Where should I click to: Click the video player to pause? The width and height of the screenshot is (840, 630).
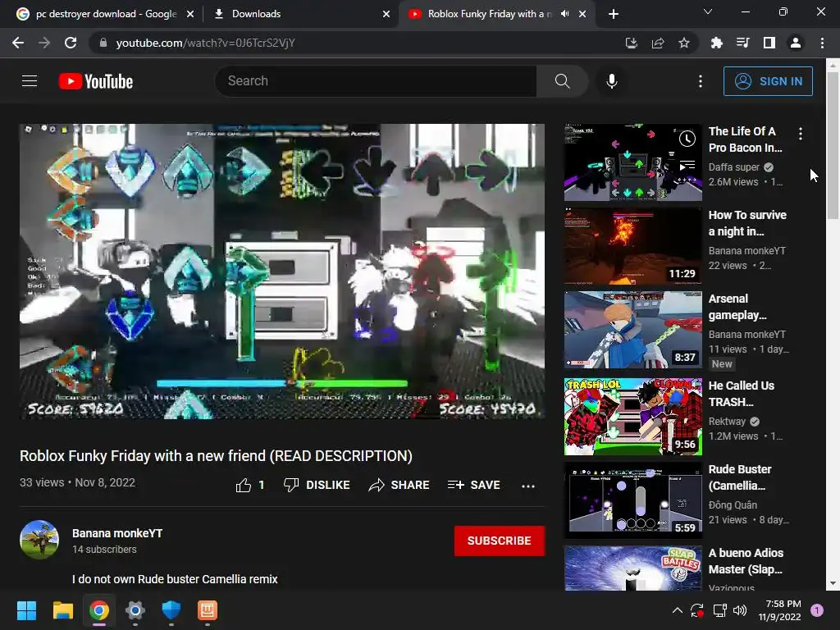pos(282,272)
